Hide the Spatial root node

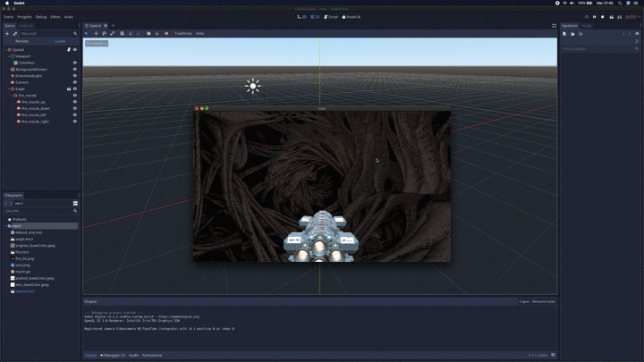75,50
